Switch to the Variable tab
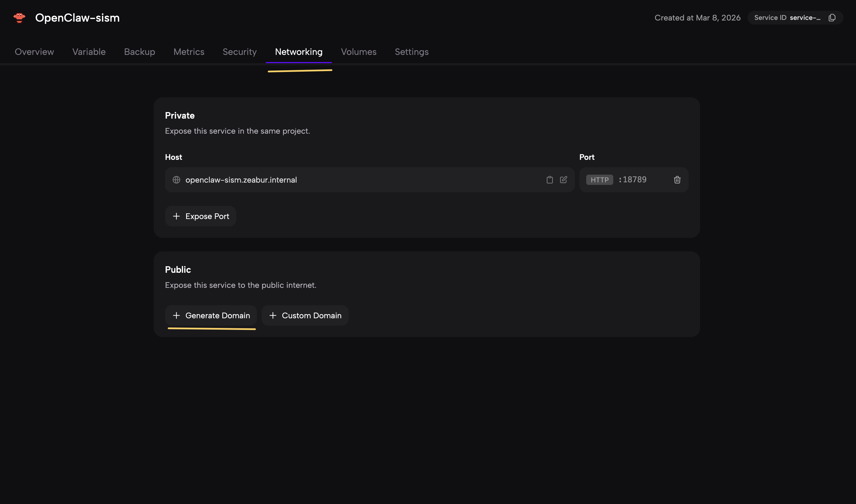The image size is (856, 504). point(89,51)
